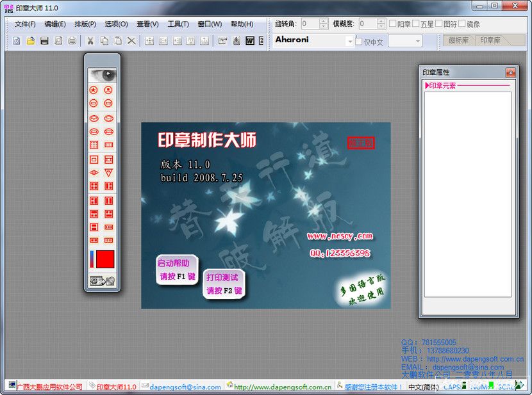Open a seal file with the Open folder icon
The width and height of the screenshot is (532, 395).
coord(31,40)
